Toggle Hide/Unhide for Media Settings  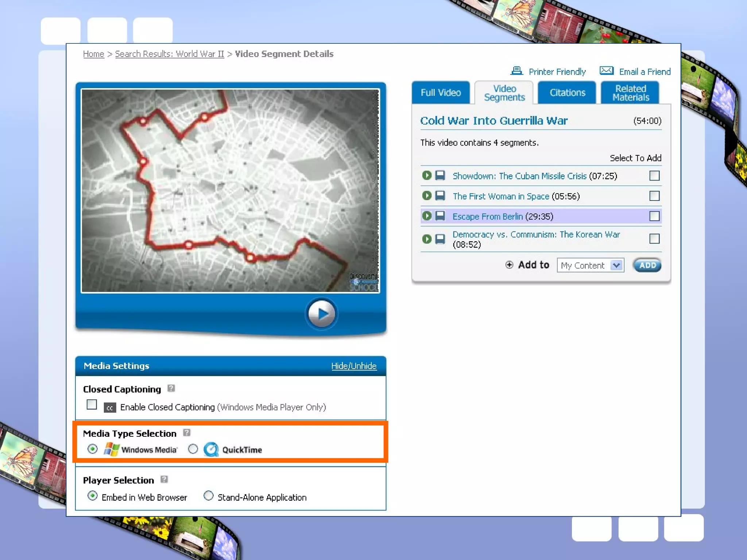(x=353, y=366)
